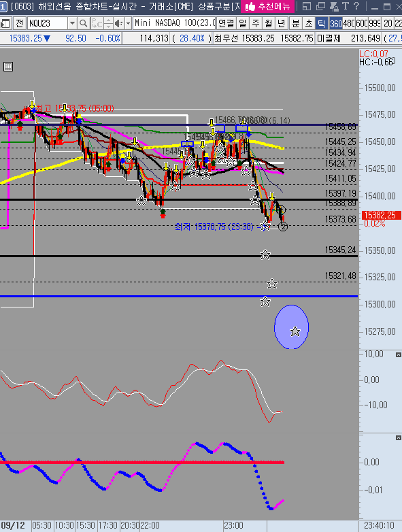
Task: Click the layout window icon in title bar
Action: (x=306, y=6)
